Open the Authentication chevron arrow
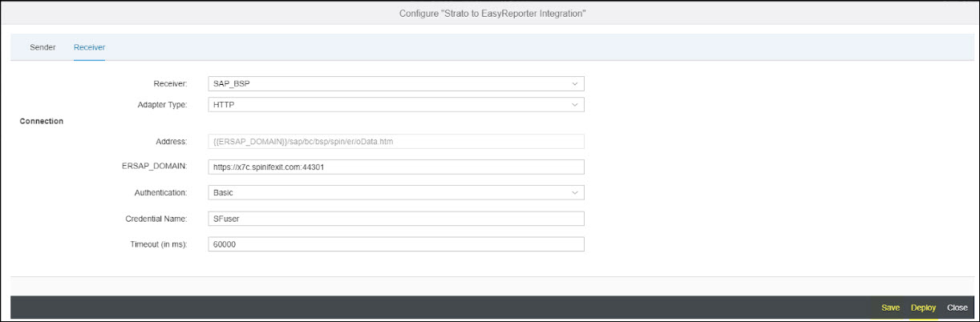980x322 pixels. tap(574, 193)
